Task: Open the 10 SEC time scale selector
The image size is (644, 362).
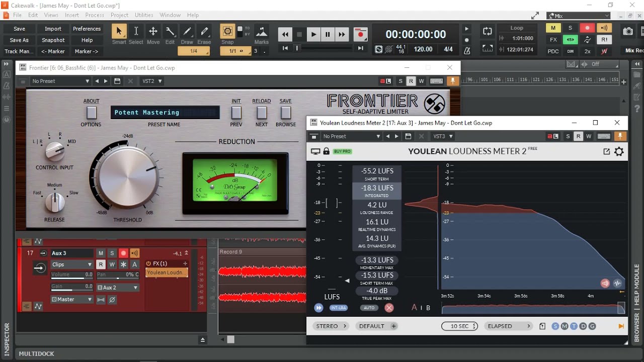Action: (x=459, y=326)
